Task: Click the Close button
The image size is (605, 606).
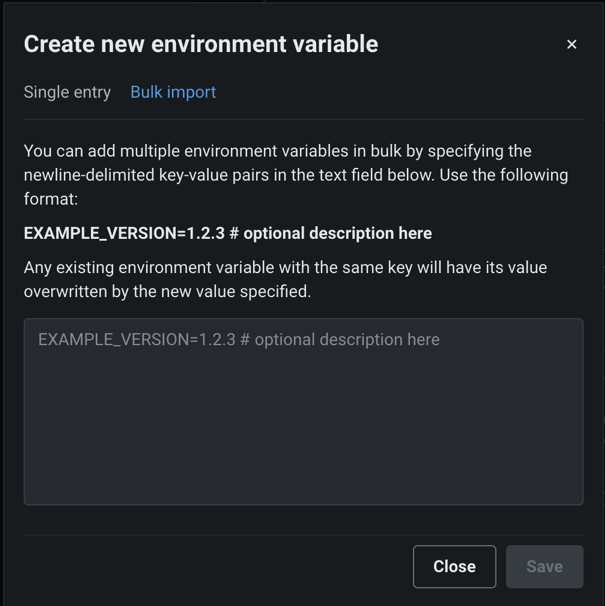Action: [454, 566]
